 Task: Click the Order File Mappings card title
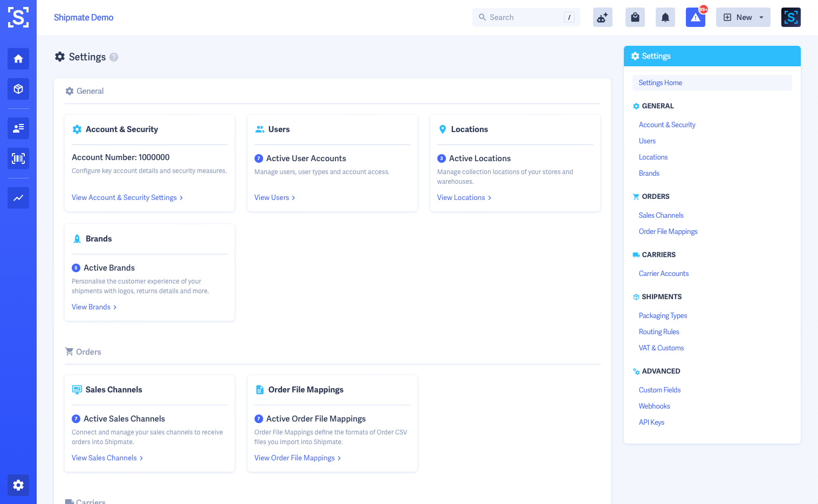[x=306, y=390]
